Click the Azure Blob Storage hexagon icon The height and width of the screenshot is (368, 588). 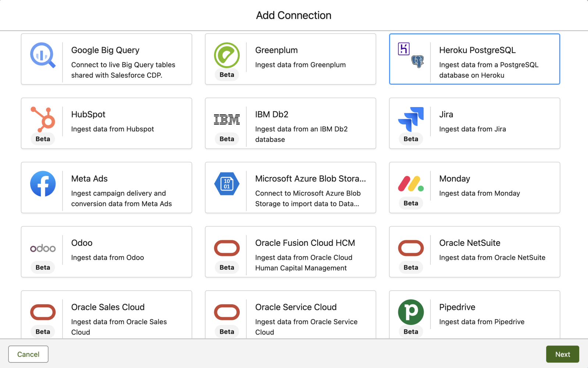point(227,184)
